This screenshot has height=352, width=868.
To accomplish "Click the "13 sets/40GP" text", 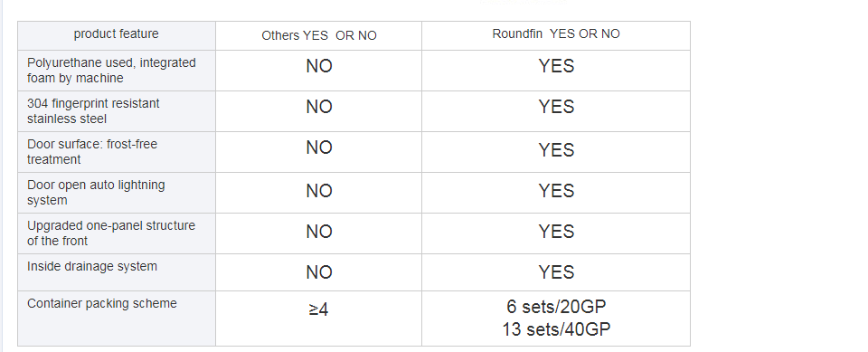I will pos(556,329).
